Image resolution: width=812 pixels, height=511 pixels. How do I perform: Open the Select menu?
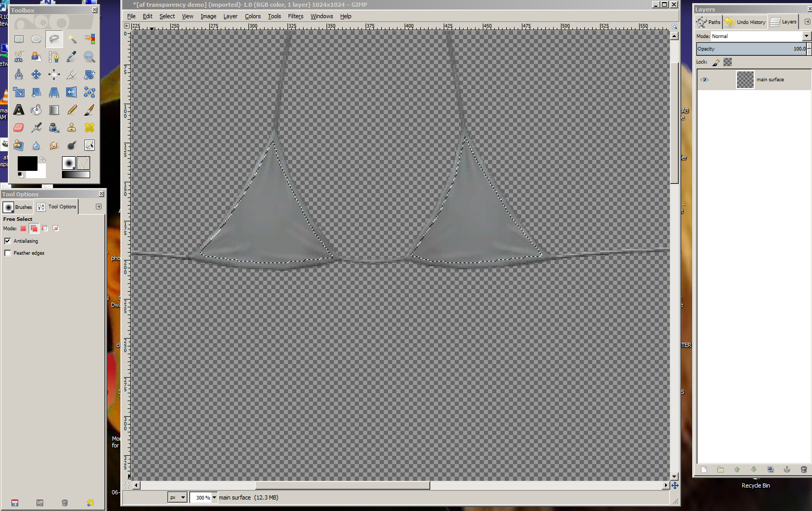(167, 16)
